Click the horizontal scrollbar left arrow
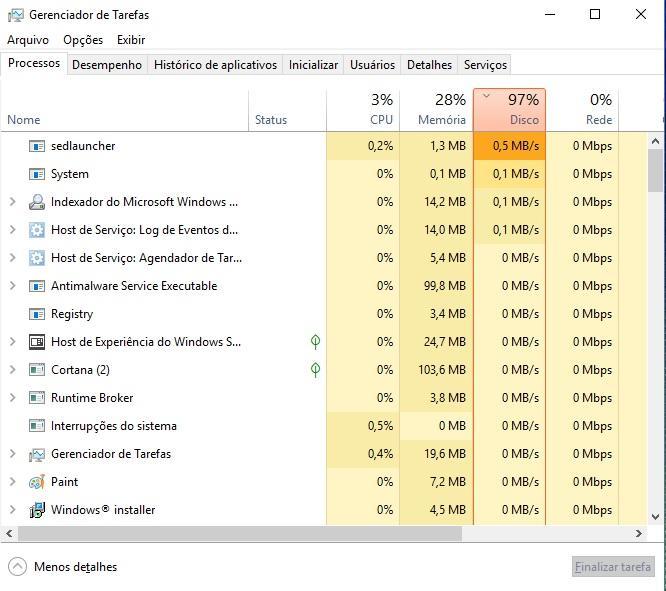This screenshot has width=666, height=591. pos(9,534)
